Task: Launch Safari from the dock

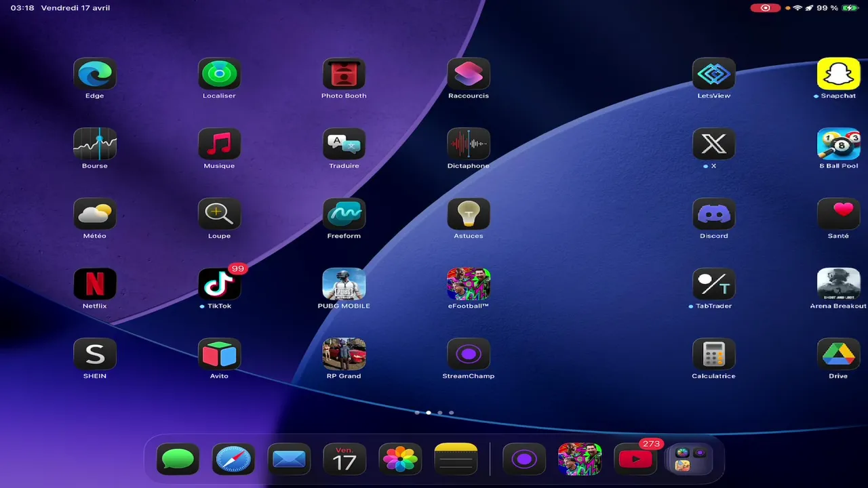Action: tap(233, 460)
